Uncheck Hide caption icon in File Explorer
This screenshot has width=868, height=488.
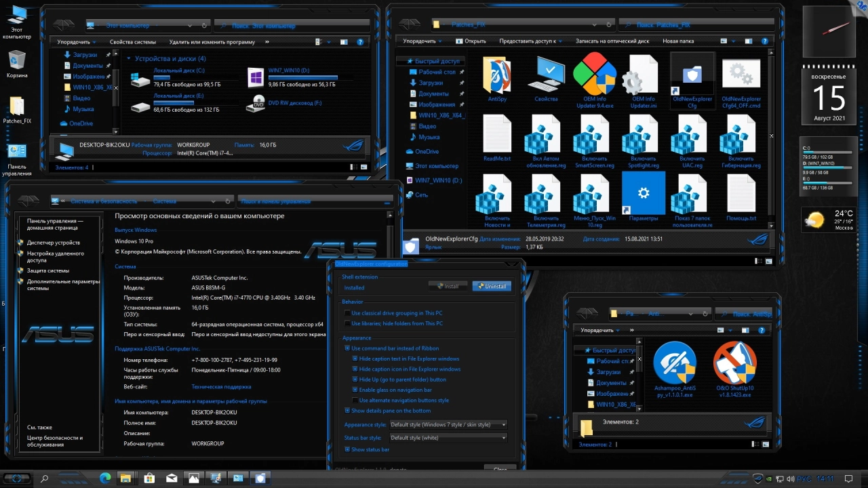[355, 369]
